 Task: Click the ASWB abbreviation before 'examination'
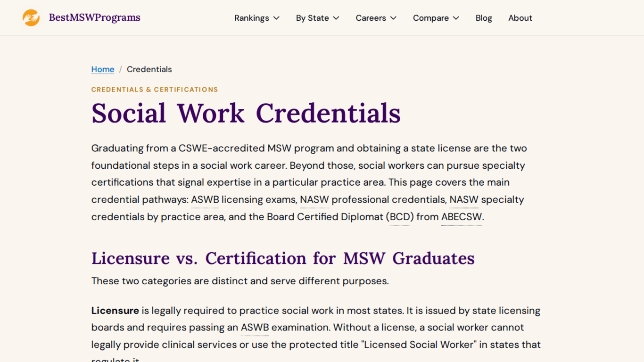255,327
